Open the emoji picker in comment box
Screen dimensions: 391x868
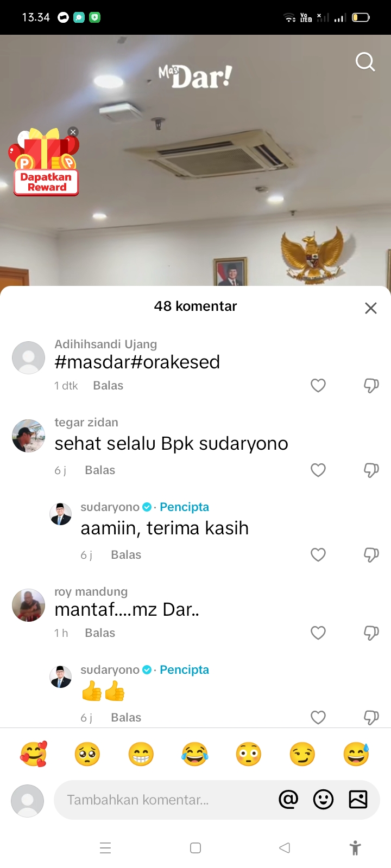[323, 800]
